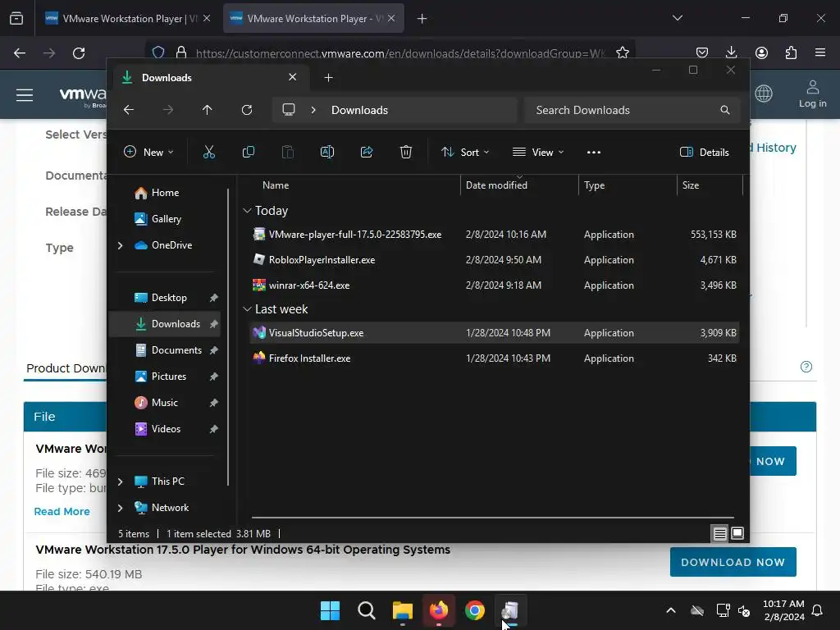Image resolution: width=840 pixels, height=630 pixels.
Task: Add a new File Explorer tab
Action: tap(328, 78)
